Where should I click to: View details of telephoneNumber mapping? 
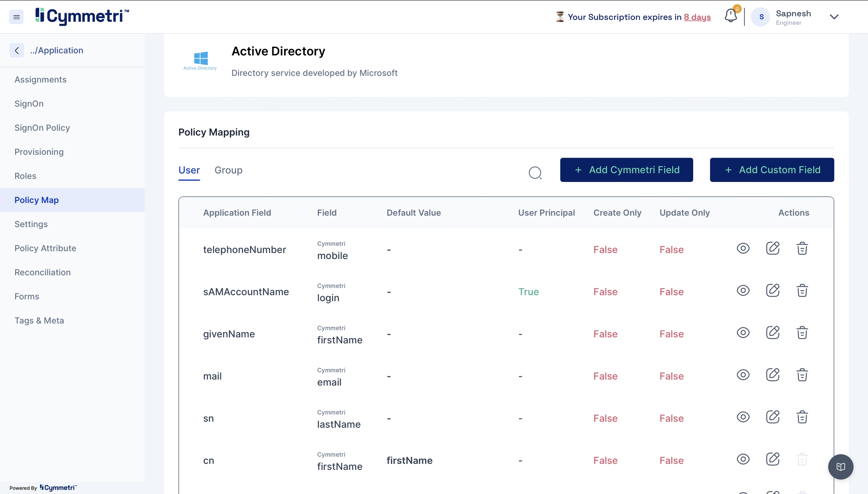[x=743, y=249]
